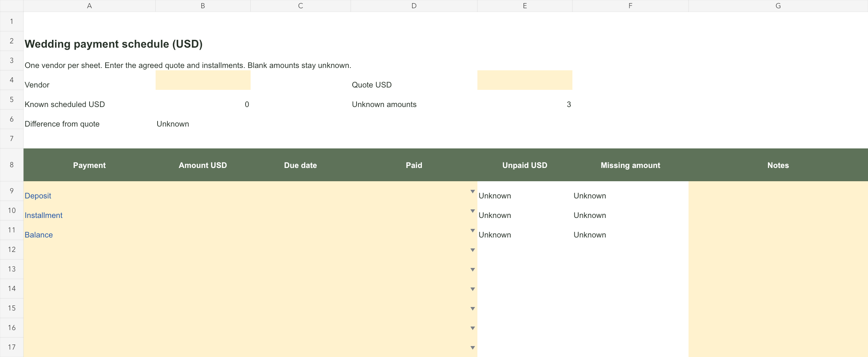Click the Unpaid USD column heading
The height and width of the screenshot is (357, 868).
tap(525, 165)
